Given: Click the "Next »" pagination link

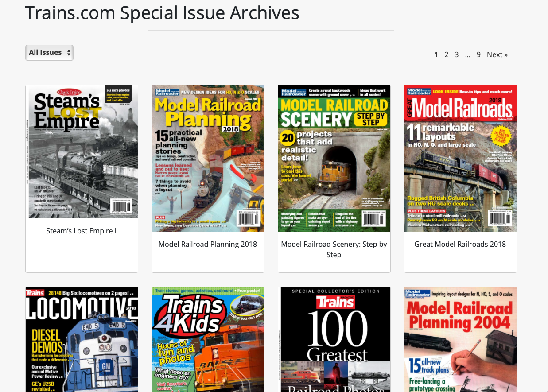Looking at the screenshot, I should (x=497, y=54).
